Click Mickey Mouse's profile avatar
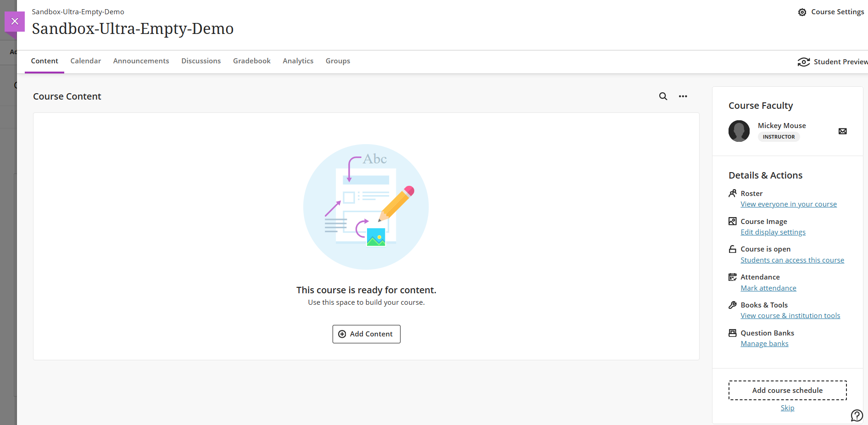 coord(739,131)
